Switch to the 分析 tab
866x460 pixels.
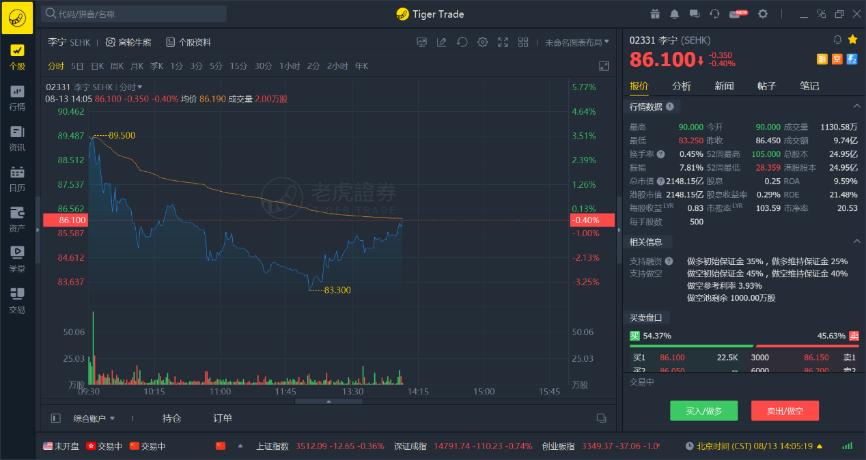click(681, 86)
